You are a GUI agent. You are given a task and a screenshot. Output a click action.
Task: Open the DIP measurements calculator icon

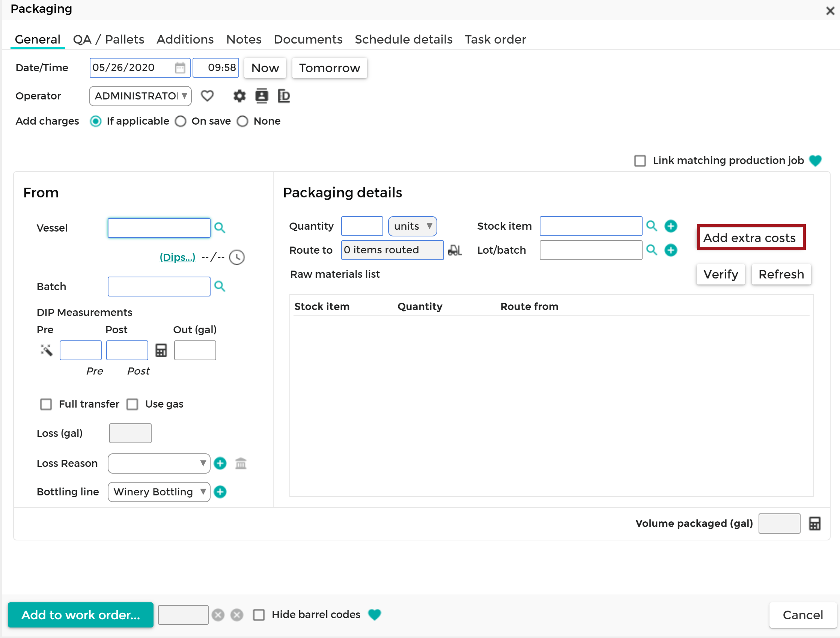(161, 350)
